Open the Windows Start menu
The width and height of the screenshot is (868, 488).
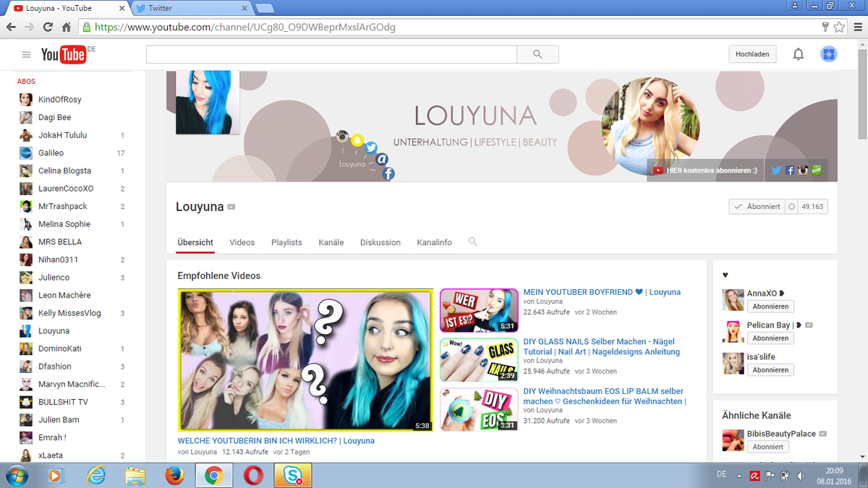[x=17, y=475]
